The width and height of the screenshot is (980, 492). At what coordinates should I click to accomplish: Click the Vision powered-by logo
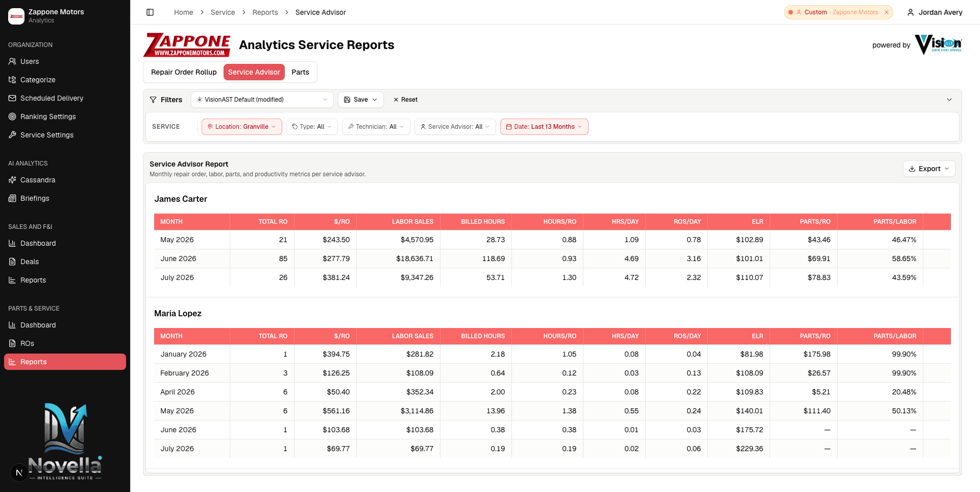938,44
